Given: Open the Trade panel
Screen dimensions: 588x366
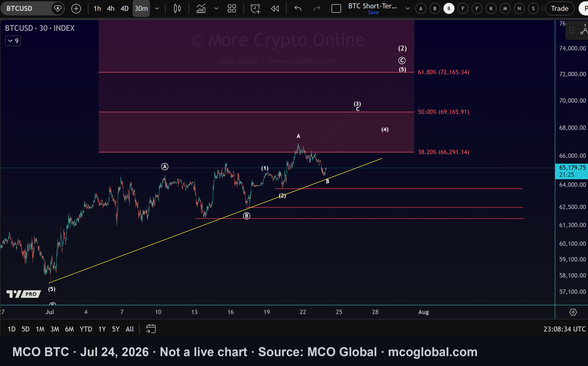Looking at the screenshot, I should point(559,9).
